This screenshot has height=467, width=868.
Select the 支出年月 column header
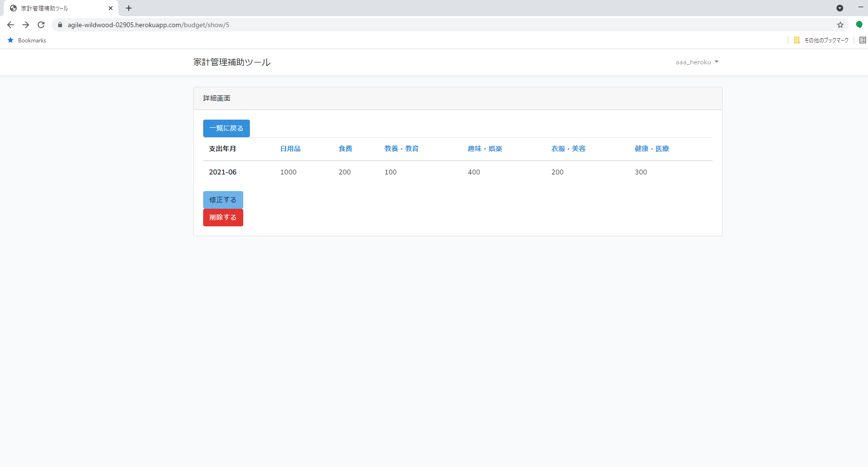pyautogui.click(x=223, y=149)
